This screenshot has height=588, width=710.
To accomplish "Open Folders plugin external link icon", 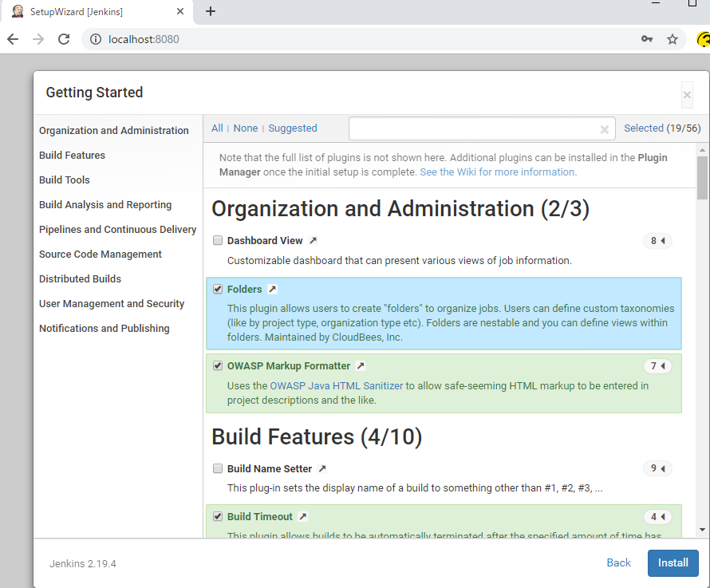I will pyautogui.click(x=272, y=290).
